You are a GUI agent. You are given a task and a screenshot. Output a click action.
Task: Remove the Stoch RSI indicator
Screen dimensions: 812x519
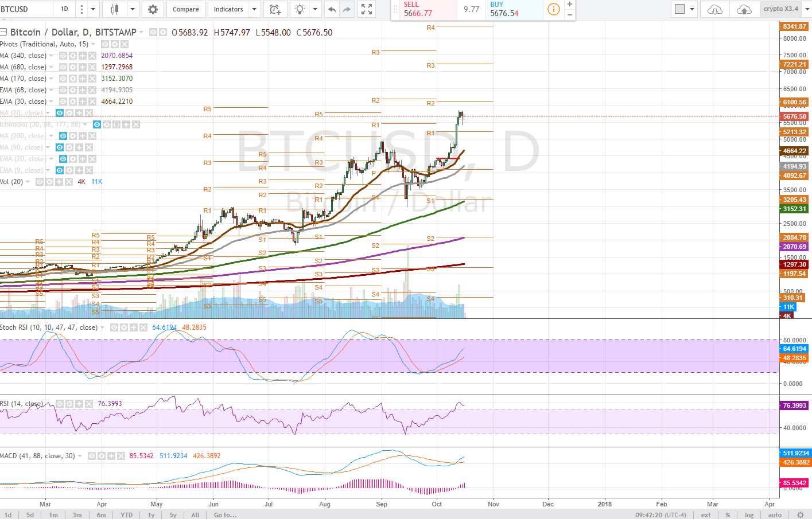[143, 327]
